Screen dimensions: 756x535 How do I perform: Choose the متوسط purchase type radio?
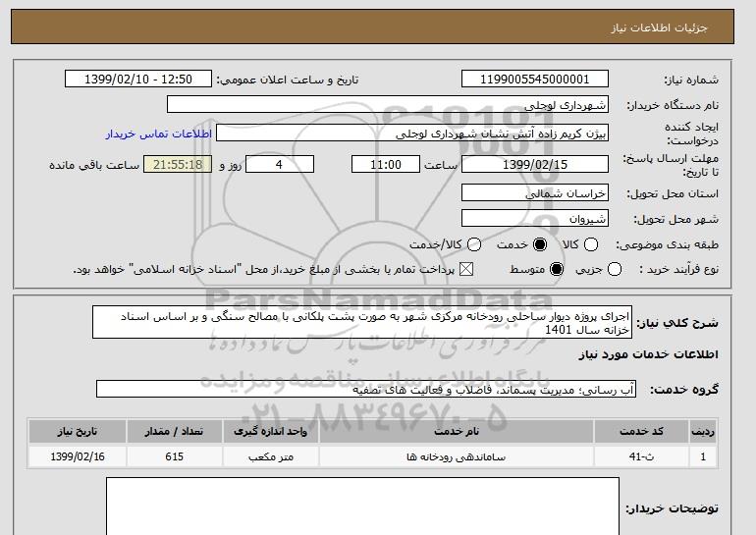(557, 269)
